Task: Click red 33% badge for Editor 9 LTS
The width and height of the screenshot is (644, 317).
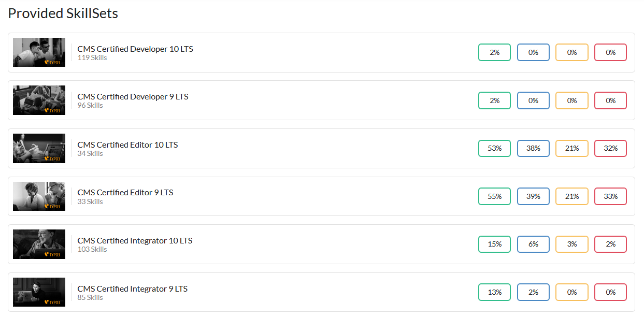Action: click(x=610, y=196)
